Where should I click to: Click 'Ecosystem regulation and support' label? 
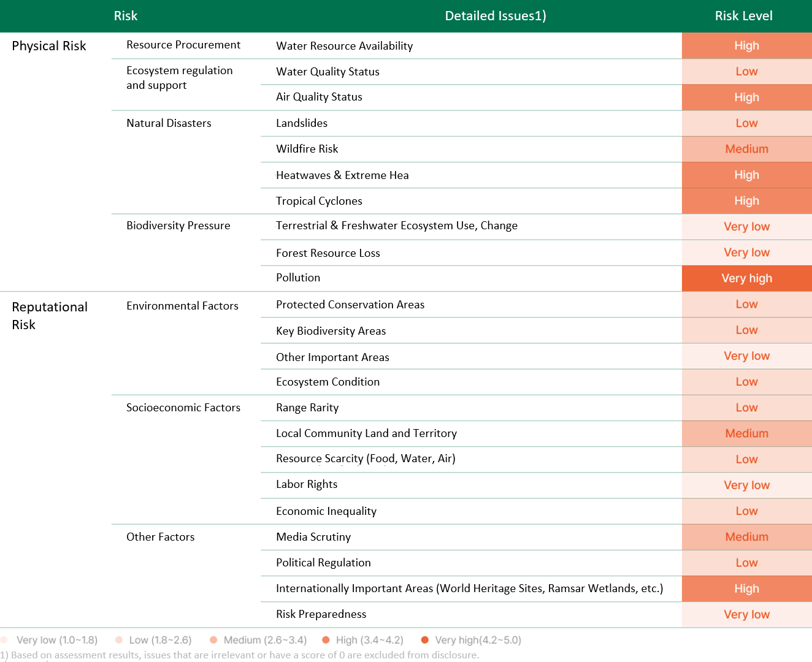180,78
